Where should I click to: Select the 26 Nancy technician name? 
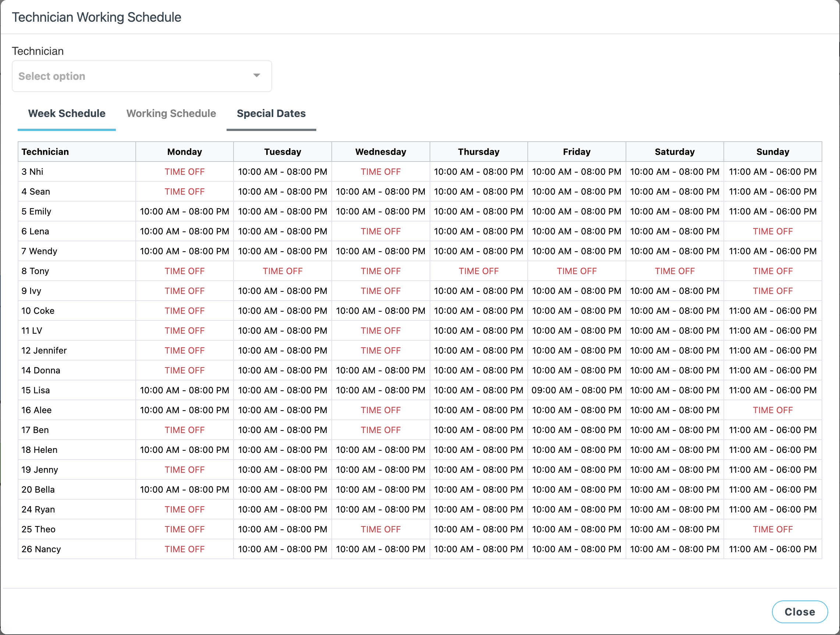coord(41,549)
